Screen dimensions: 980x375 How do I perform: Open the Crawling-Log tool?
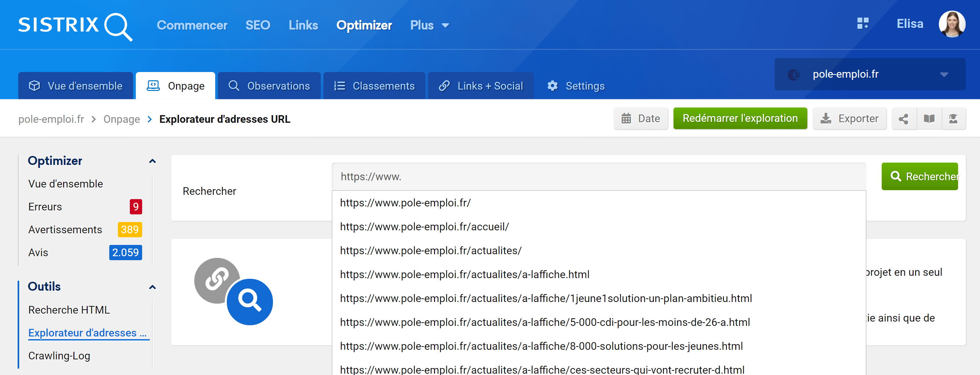(x=59, y=356)
